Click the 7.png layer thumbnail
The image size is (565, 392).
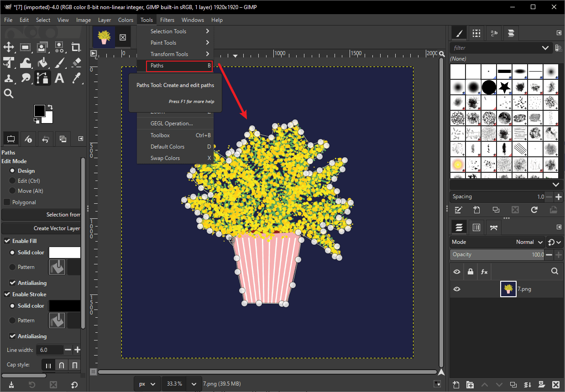508,289
